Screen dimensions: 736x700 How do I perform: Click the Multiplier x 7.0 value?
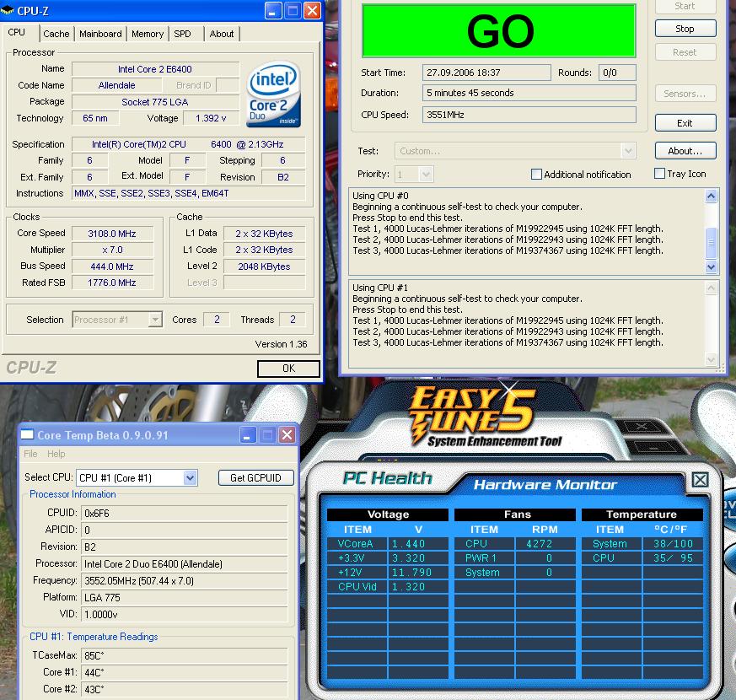[x=112, y=250]
